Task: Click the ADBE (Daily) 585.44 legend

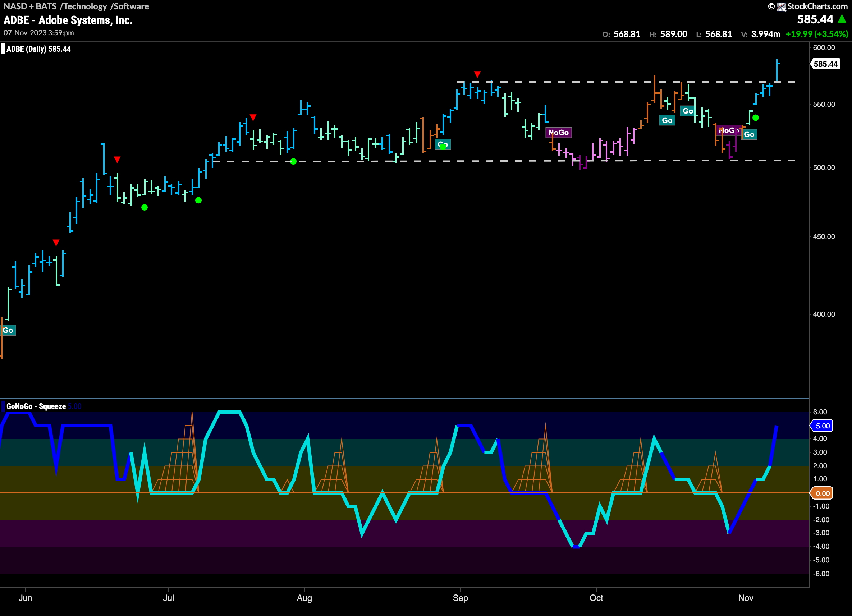Action: [36, 49]
